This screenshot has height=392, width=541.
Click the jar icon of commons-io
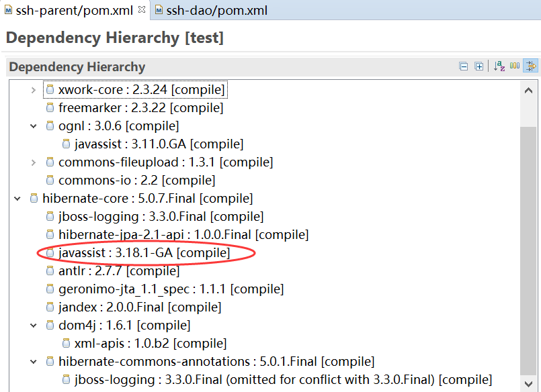[50, 180]
